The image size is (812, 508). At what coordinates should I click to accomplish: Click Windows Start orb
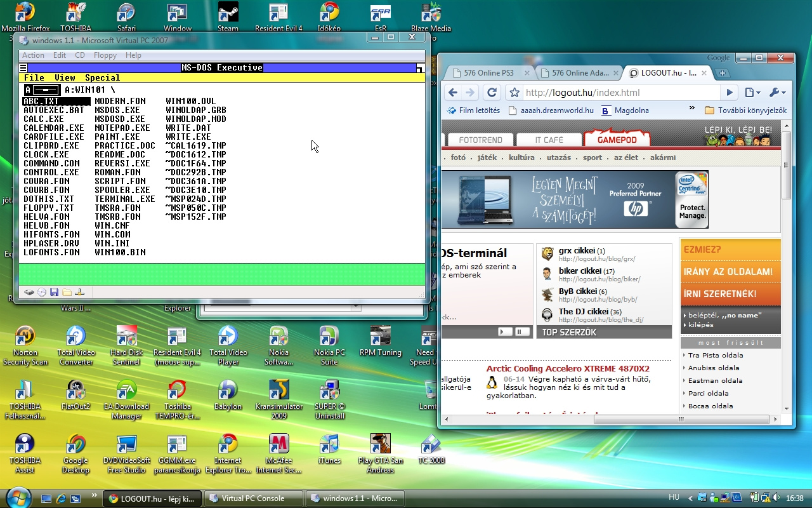pos(18,497)
